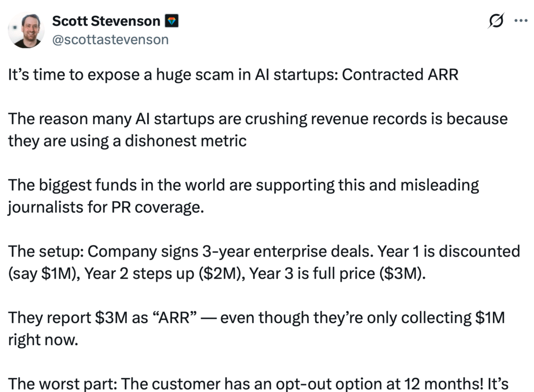Click the paragraph beginning "The setup: Company signs"
This screenshot has width=534, height=392.
pyautogui.click(x=263, y=252)
